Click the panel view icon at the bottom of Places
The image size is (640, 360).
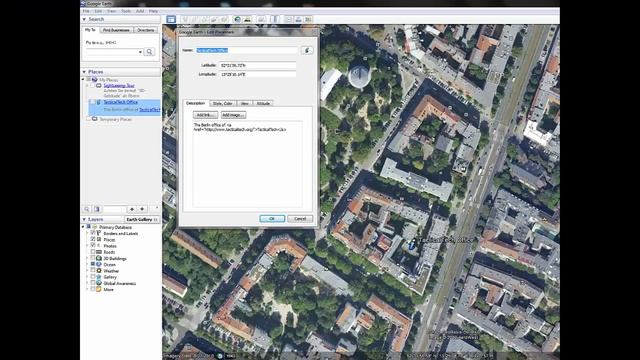pos(97,209)
